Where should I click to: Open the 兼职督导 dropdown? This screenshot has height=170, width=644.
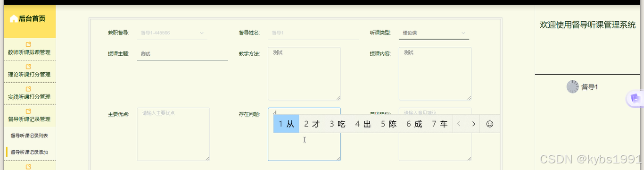(x=172, y=33)
